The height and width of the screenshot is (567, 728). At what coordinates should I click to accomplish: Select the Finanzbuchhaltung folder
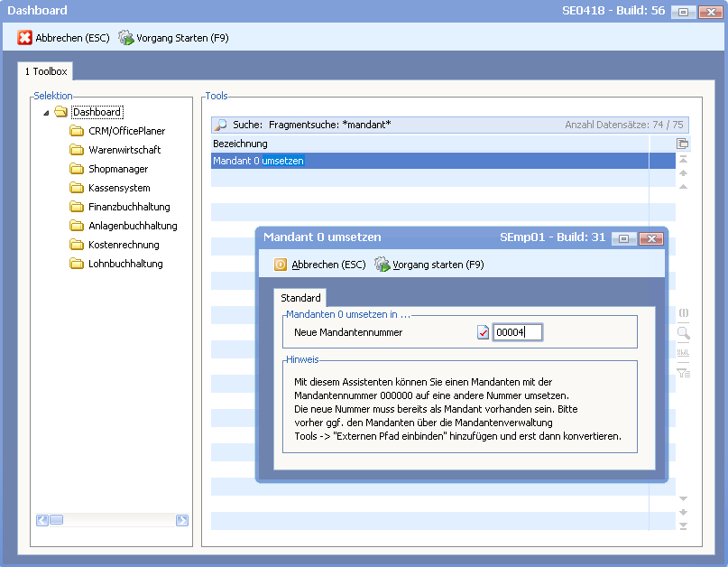coord(129,207)
